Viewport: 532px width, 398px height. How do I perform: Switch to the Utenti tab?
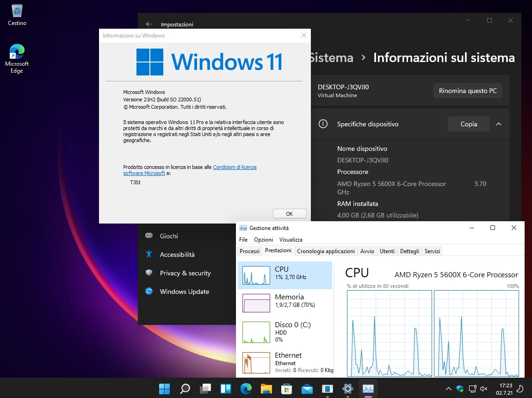click(387, 251)
